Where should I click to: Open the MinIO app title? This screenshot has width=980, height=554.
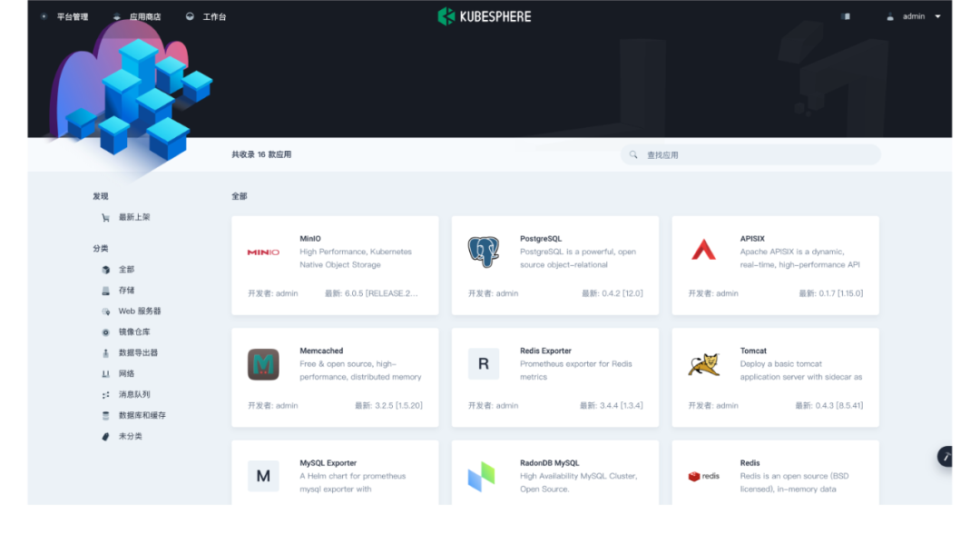pos(310,239)
